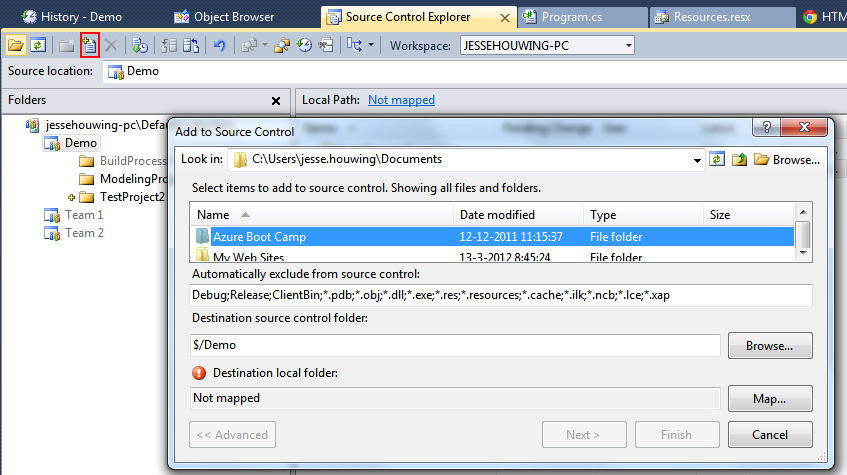Select the BuildProcess folder in tree
Screen dimensions: 847x475
[133, 160]
